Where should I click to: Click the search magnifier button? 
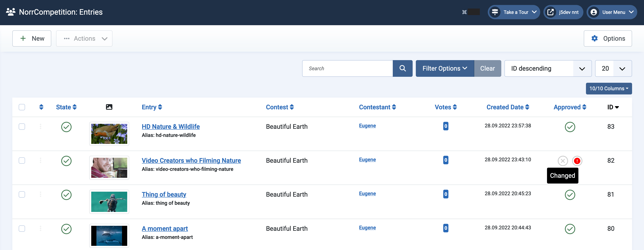pos(402,68)
